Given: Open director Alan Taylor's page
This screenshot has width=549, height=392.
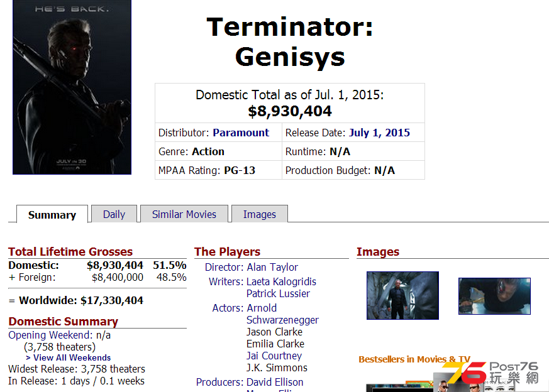Looking at the screenshot, I should [x=272, y=267].
